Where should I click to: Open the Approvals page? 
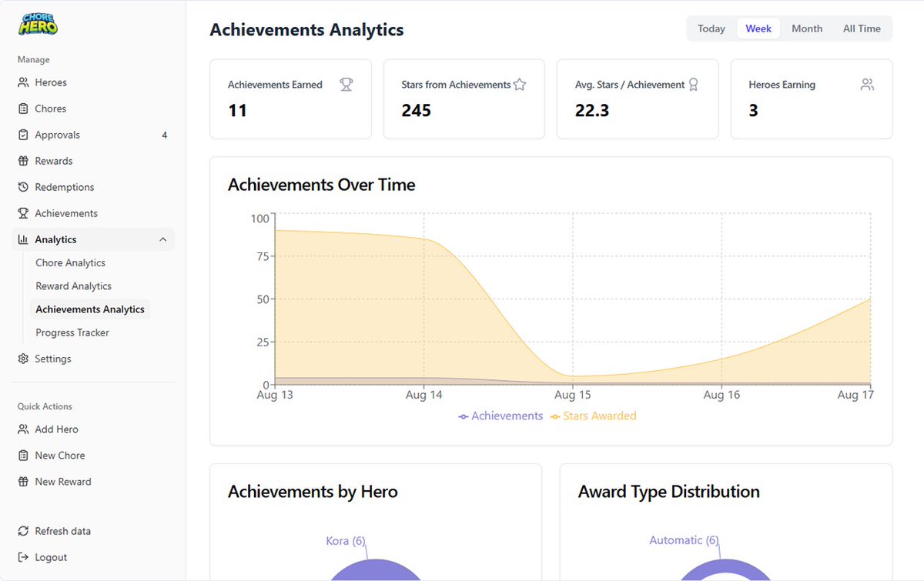pos(92,135)
